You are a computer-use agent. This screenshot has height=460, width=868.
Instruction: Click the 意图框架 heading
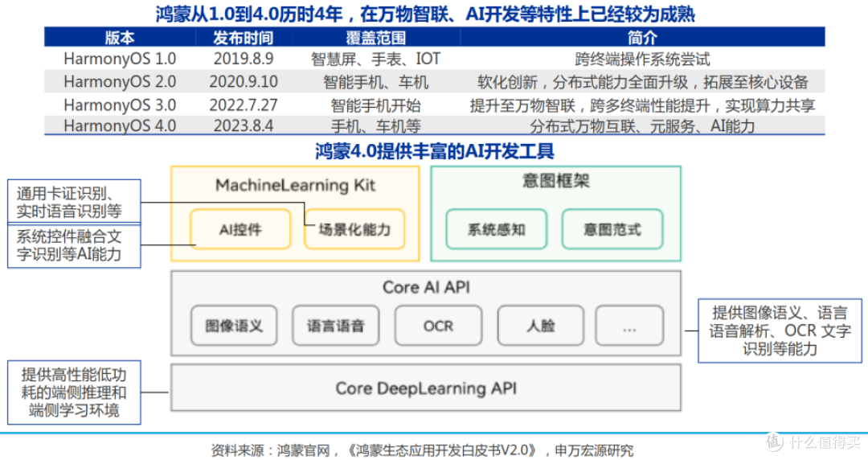(556, 181)
